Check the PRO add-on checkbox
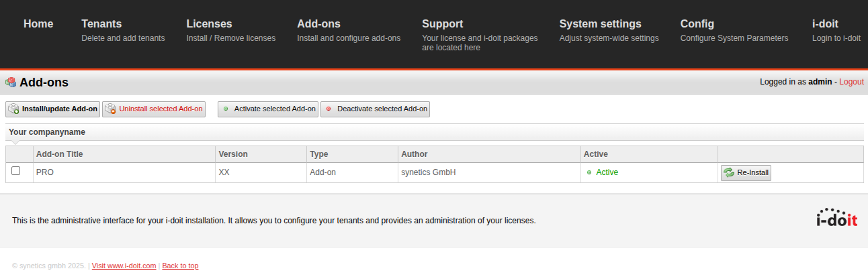The width and height of the screenshot is (868, 279). tap(16, 171)
